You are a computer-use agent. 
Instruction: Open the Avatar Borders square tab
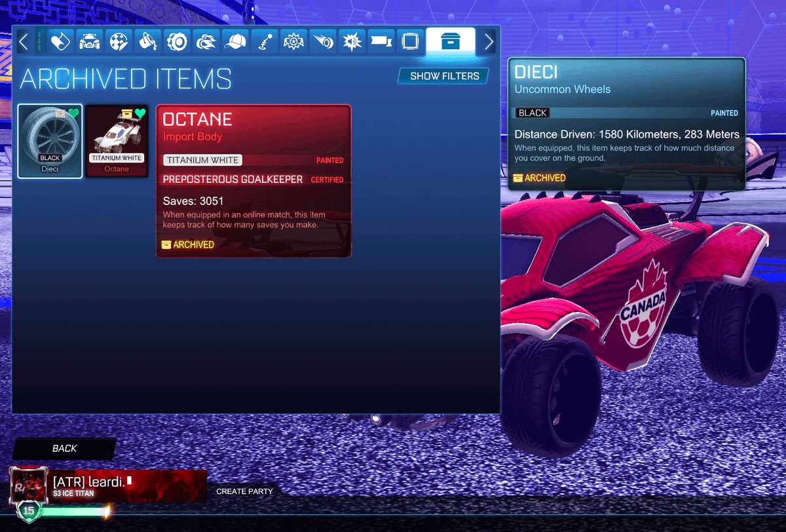pyautogui.click(x=410, y=41)
